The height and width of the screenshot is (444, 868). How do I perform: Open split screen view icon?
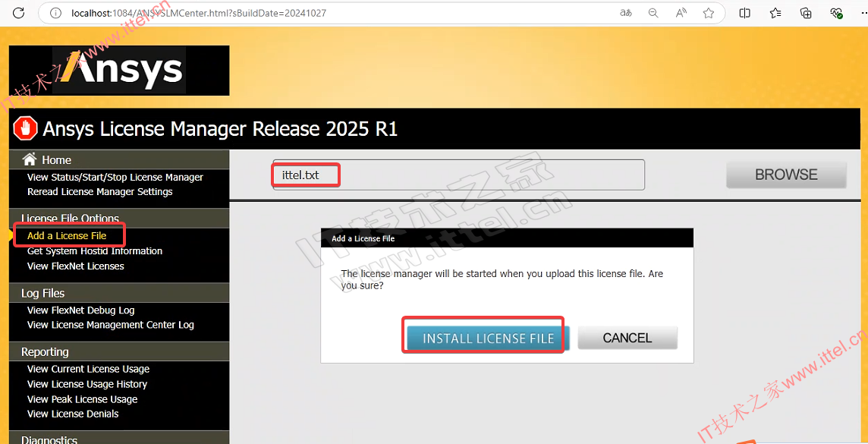pyautogui.click(x=745, y=13)
